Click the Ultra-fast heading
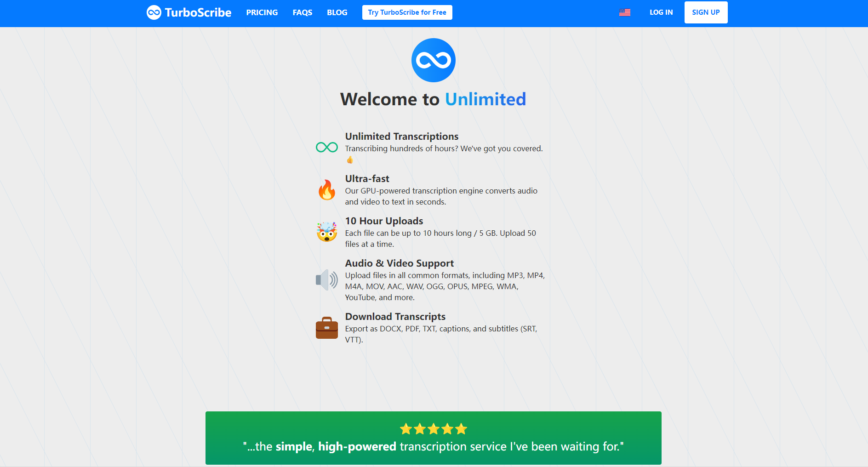This screenshot has width=868, height=467. click(x=367, y=179)
